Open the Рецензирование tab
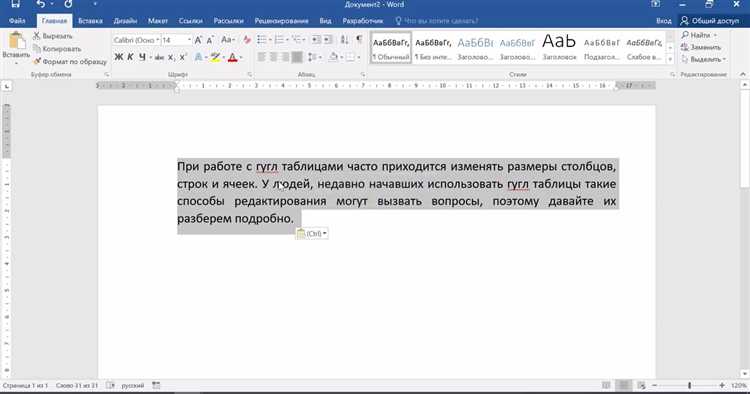The width and height of the screenshot is (750, 394). click(281, 21)
